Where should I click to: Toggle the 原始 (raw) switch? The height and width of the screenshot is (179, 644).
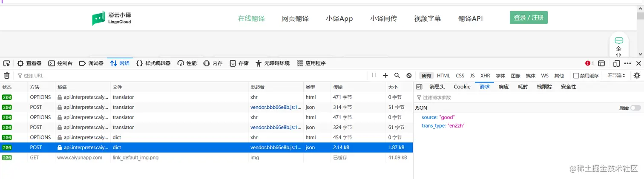635,108
